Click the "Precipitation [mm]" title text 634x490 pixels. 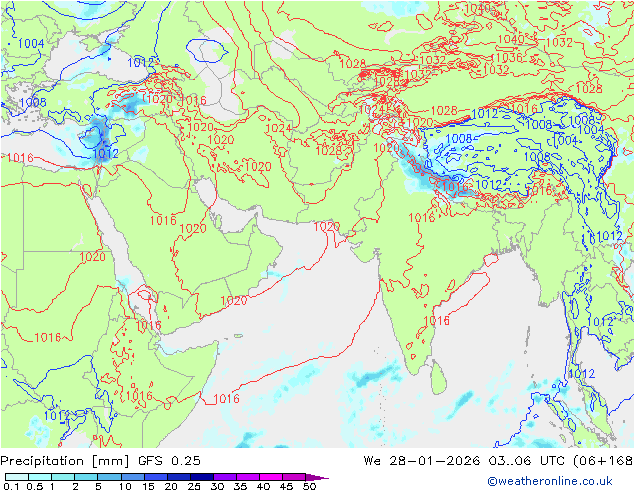(x=65, y=461)
